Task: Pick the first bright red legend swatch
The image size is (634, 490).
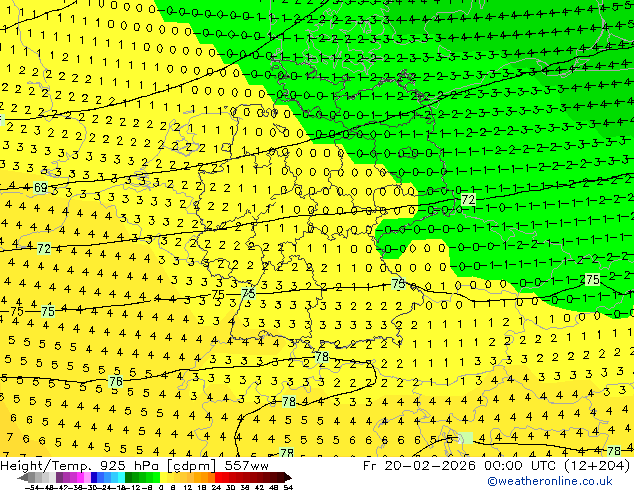Action: click(218, 478)
